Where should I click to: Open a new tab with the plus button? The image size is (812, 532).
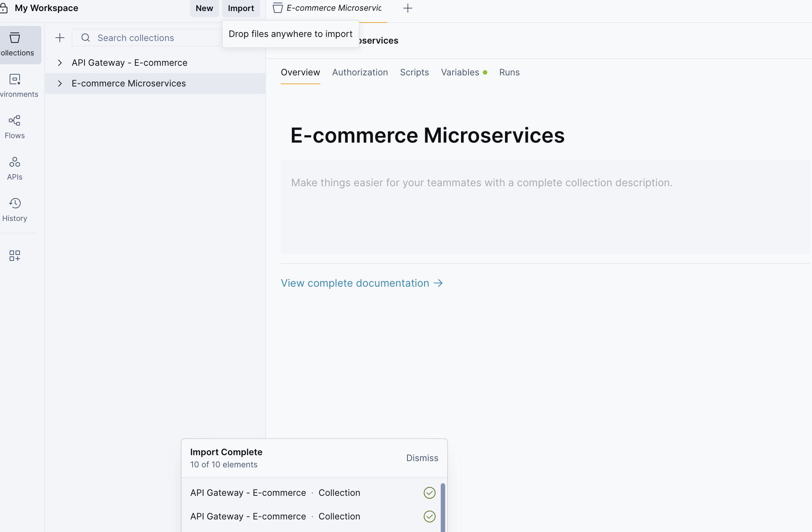click(x=408, y=8)
